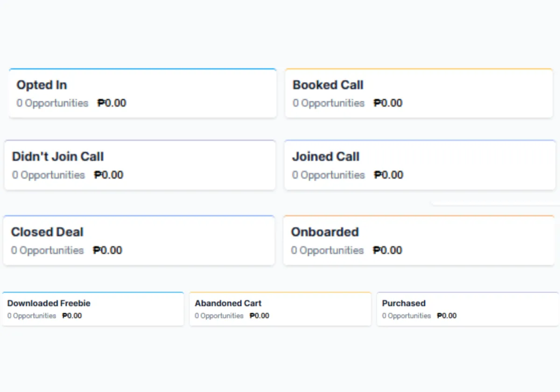Select opportunities count under Didn't Join Call
560x392 pixels.
[49, 175]
